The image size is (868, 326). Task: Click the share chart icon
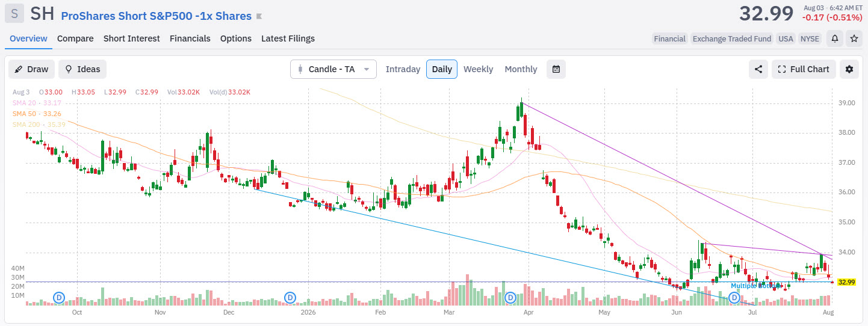click(758, 69)
